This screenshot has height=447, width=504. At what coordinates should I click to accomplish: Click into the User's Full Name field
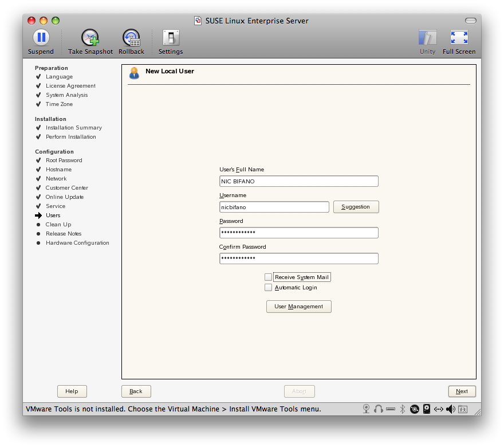click(298, 181)
